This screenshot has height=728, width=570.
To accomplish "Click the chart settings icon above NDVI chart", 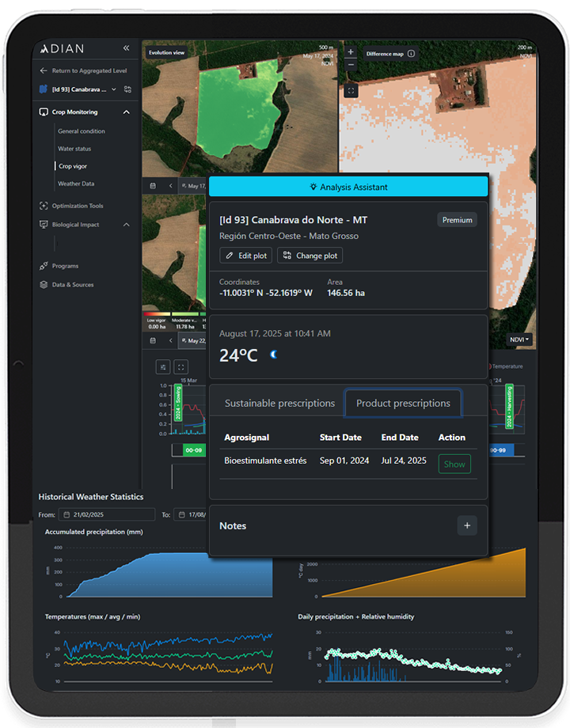I will pos(163,367).
